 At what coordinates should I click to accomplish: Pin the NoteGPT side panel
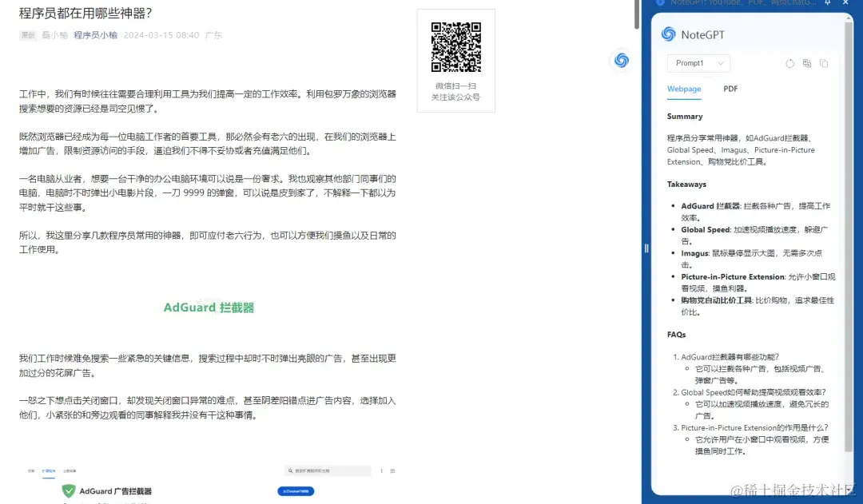coord(828,3)
